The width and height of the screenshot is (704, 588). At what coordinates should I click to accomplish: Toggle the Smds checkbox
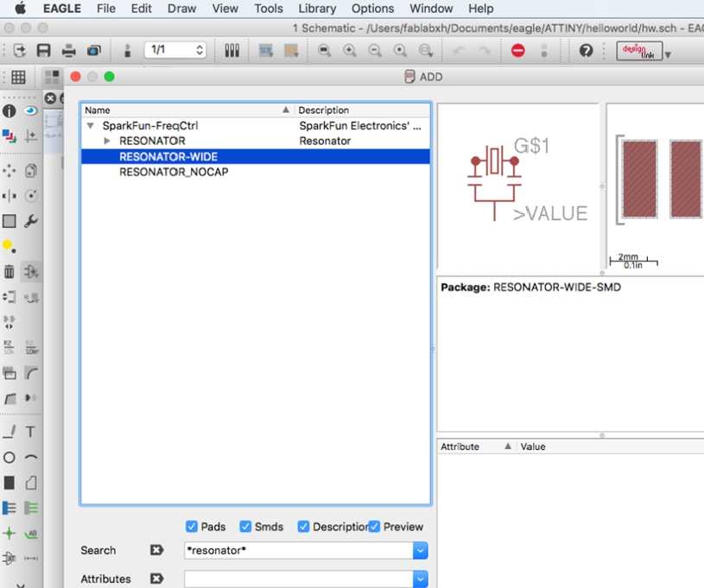coord(245,527)
